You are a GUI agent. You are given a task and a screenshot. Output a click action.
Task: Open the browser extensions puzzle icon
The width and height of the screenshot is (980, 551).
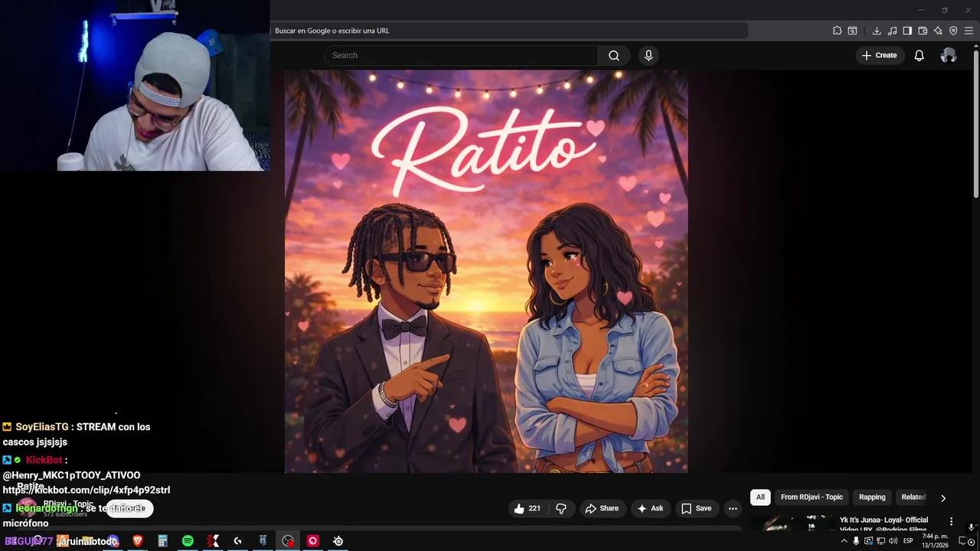(x=837, y=31)
